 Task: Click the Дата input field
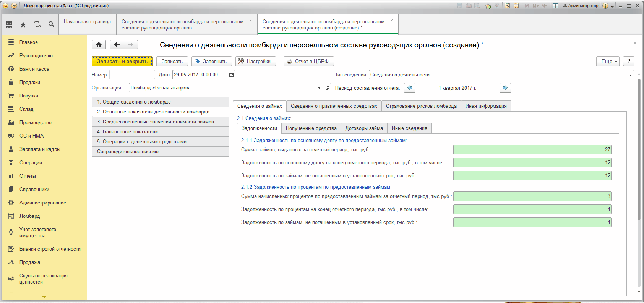click(200, 75)
